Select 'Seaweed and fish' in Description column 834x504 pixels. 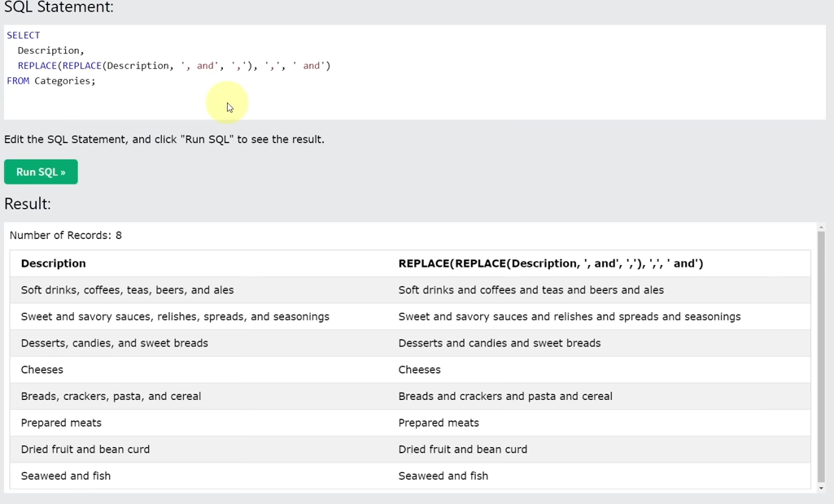pyautogui.click(x=66, y=476)
